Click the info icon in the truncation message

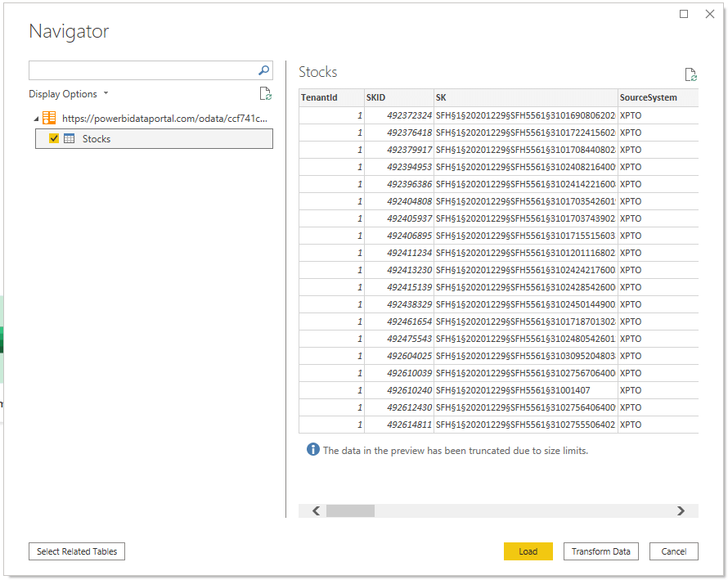click(312, 451)
